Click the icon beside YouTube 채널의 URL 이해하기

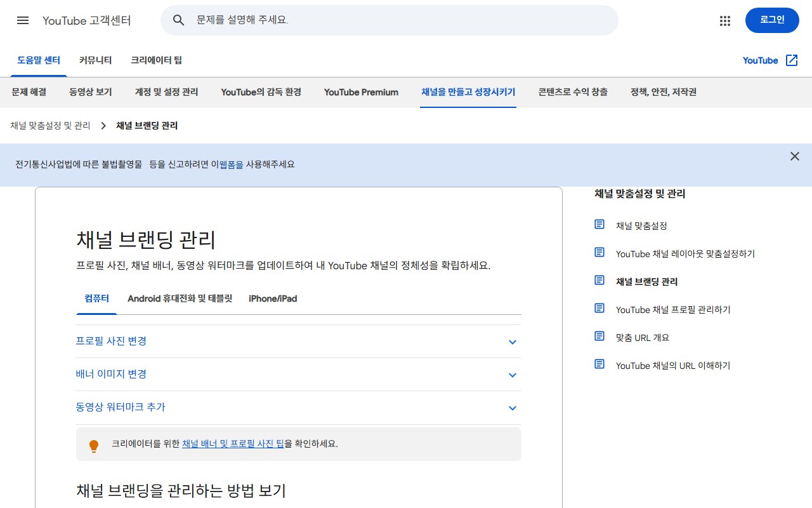[x=599, y=364]
